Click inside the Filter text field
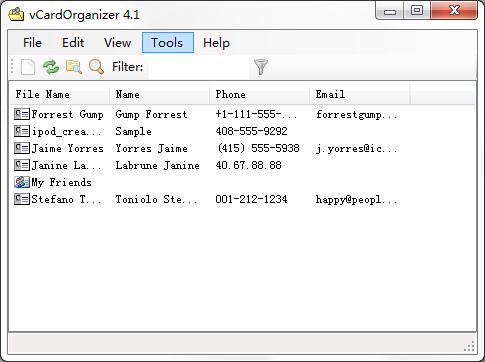The image size is (485, 362). pyautogui.click(x=199, y=67)
